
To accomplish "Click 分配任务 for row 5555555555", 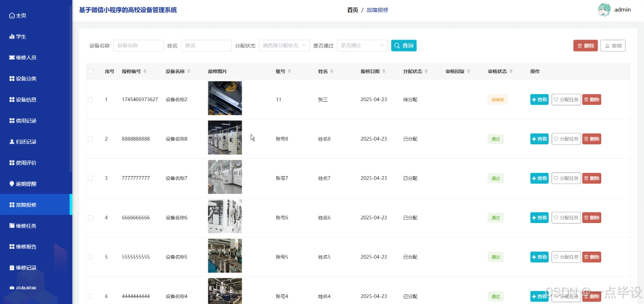I will (x=566, y=257).
